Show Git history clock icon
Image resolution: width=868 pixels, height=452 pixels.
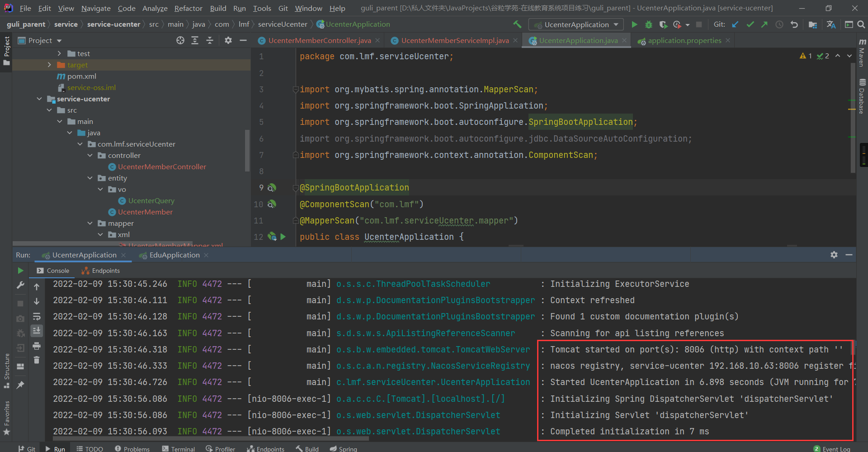pos(779,24)
